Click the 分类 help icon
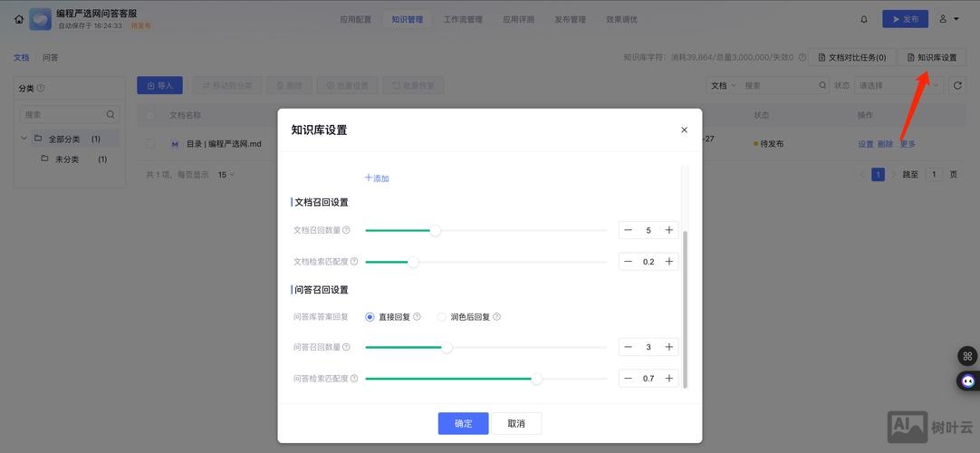Image resolution: width=980 pixels, height=453 pixels. [41, 88]
